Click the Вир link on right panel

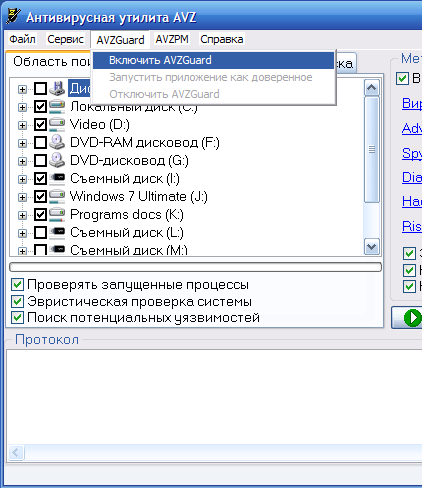(x=412, y=103)
